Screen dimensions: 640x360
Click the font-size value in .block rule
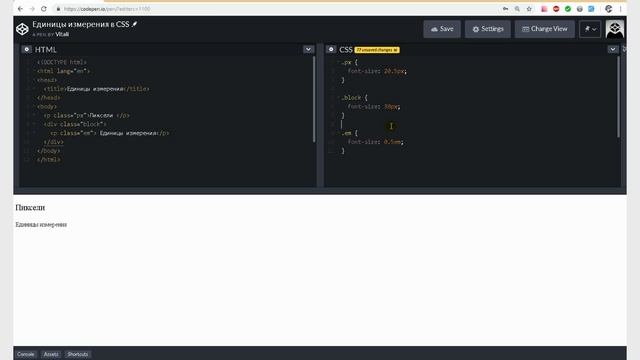coord(391,107)
